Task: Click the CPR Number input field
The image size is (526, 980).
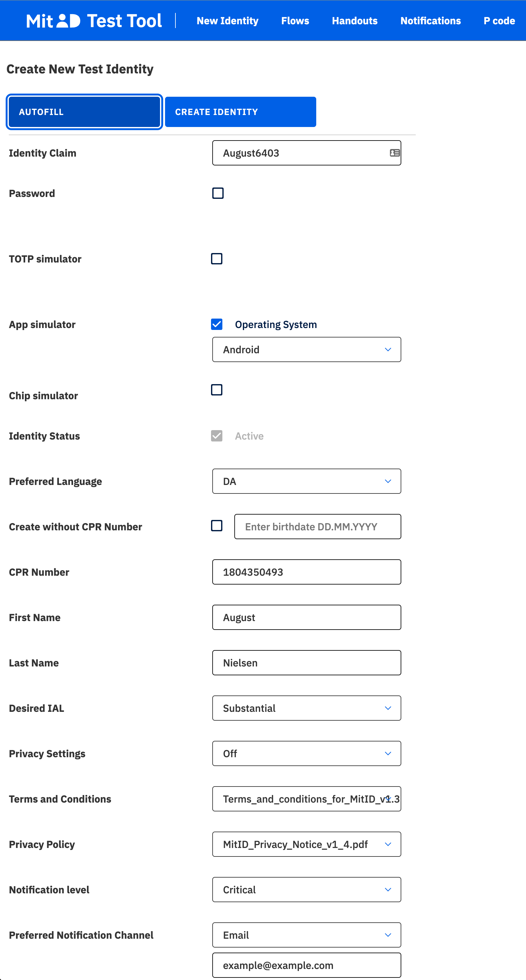Action: [x=306, y=572]
